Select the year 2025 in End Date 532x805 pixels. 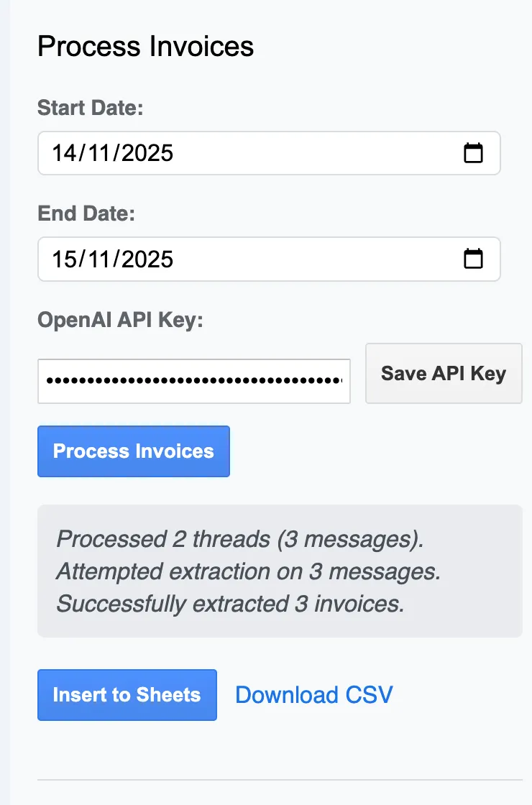pyautogui.click(x=147, y=259)
